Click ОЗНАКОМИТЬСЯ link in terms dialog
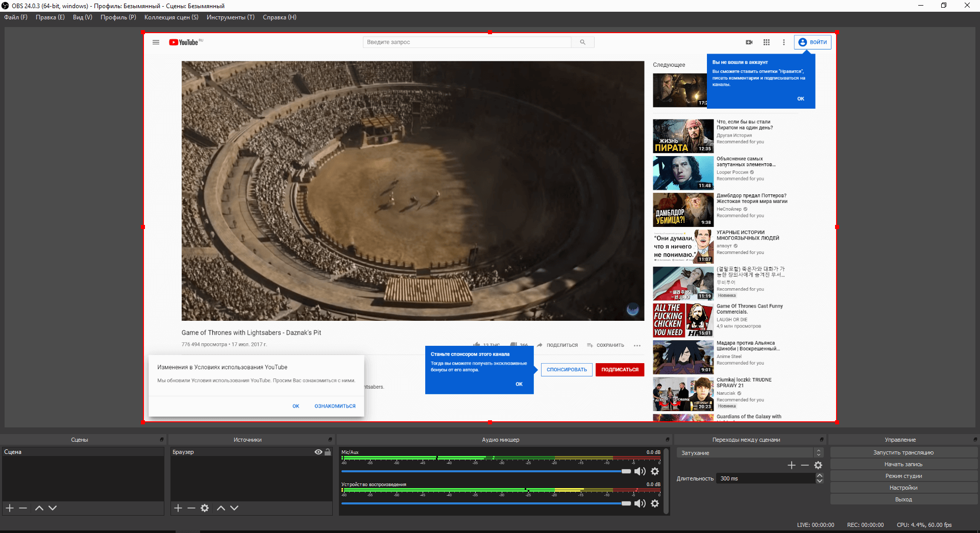The height and width of the screenshot is (533, 980). (335, 407)
